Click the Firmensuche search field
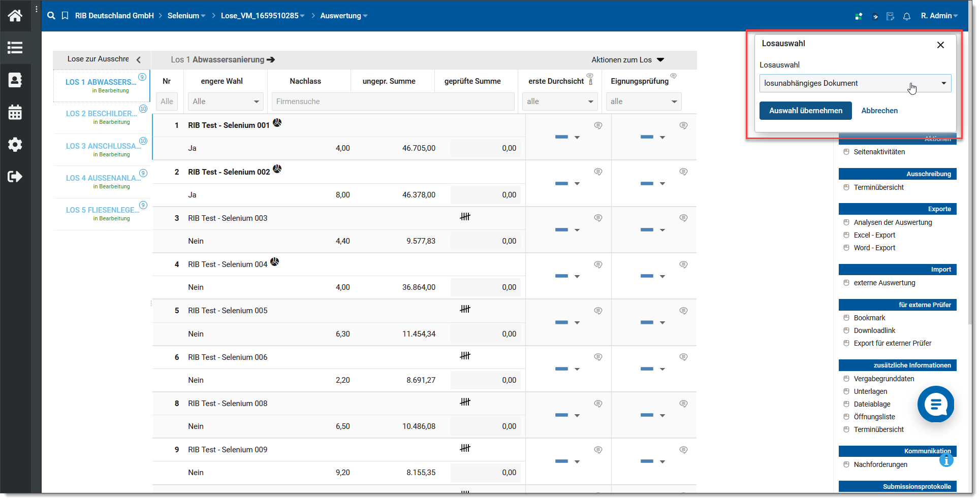Screen dimensions: 980x501 [393, 102]
